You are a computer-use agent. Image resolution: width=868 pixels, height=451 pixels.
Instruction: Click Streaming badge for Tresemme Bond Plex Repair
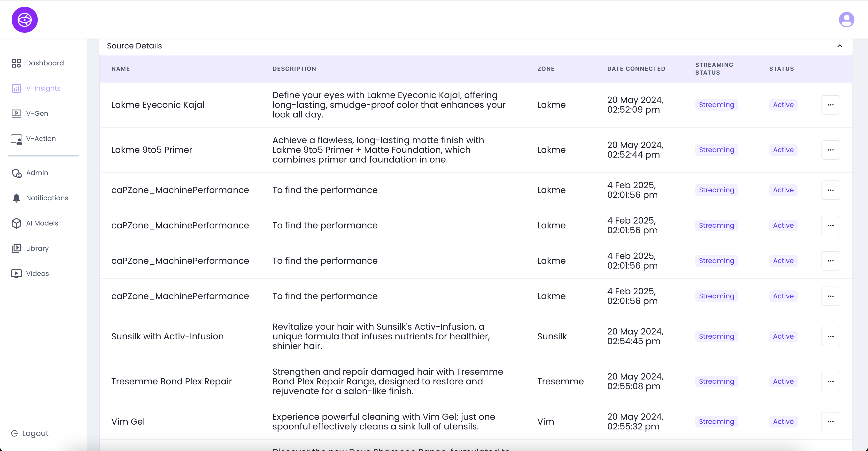[716, 381]
